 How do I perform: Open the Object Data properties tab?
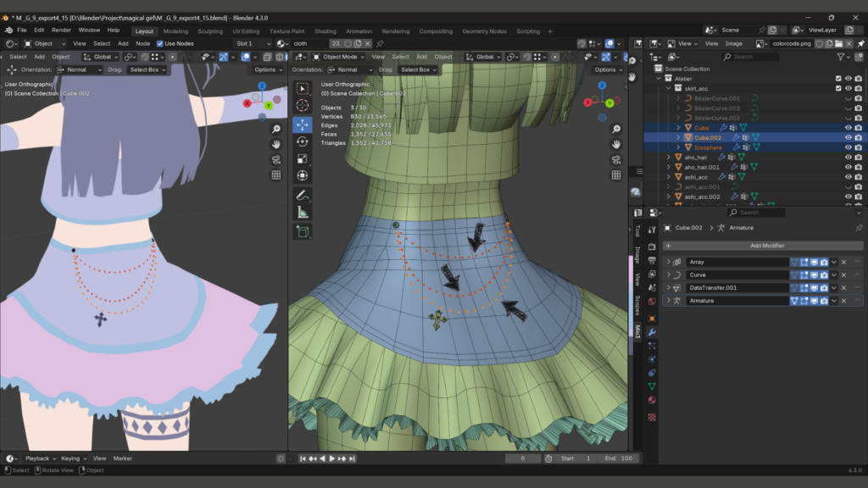[x=652, y=386]
